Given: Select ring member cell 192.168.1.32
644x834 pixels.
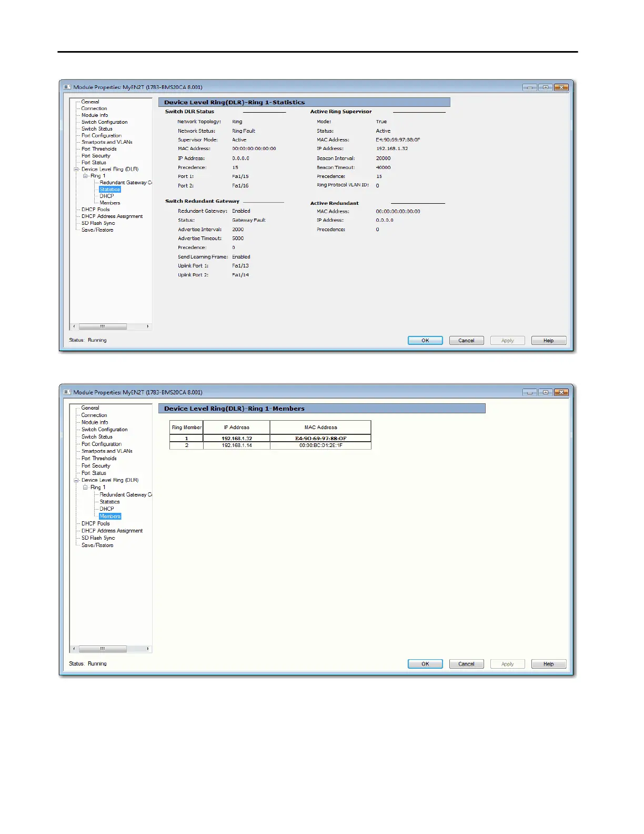Looking at the screenshot, I should 237,438.
